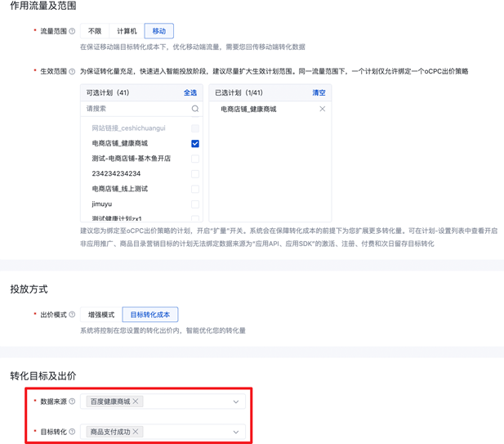Click 清空 to clear selected plans
Viewport: 504px width, 444px height.
pos(319,92)
